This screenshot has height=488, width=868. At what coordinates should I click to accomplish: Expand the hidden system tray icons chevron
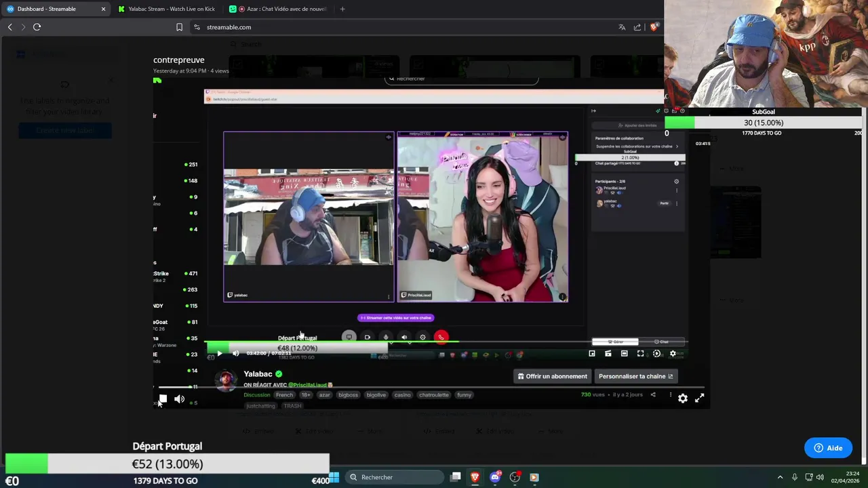[780, 477]
